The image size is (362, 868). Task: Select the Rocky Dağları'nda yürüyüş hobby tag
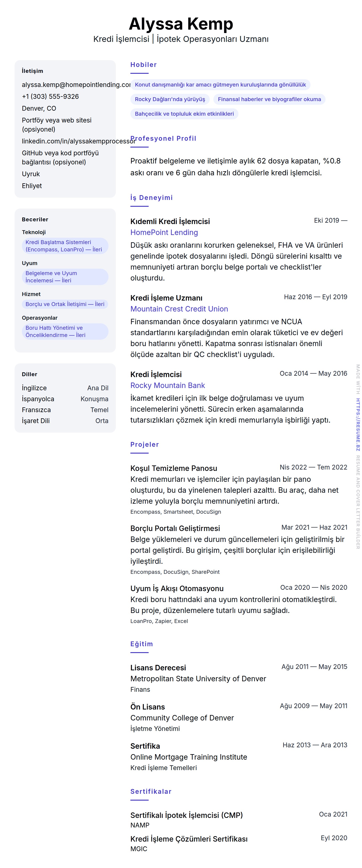(x=170, y=99)
